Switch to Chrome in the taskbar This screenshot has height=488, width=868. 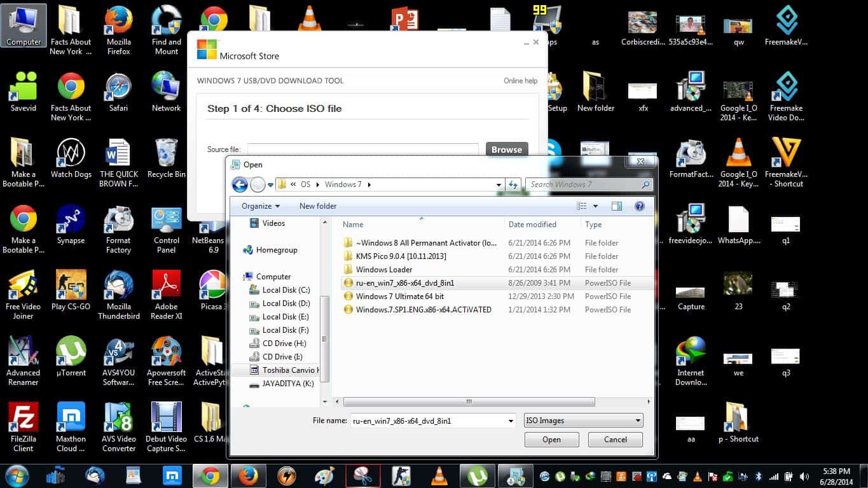pos(210,476)
